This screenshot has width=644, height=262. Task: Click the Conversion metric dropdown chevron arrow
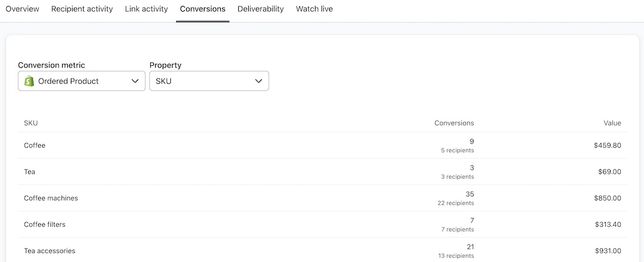click(x=135, y=81)
